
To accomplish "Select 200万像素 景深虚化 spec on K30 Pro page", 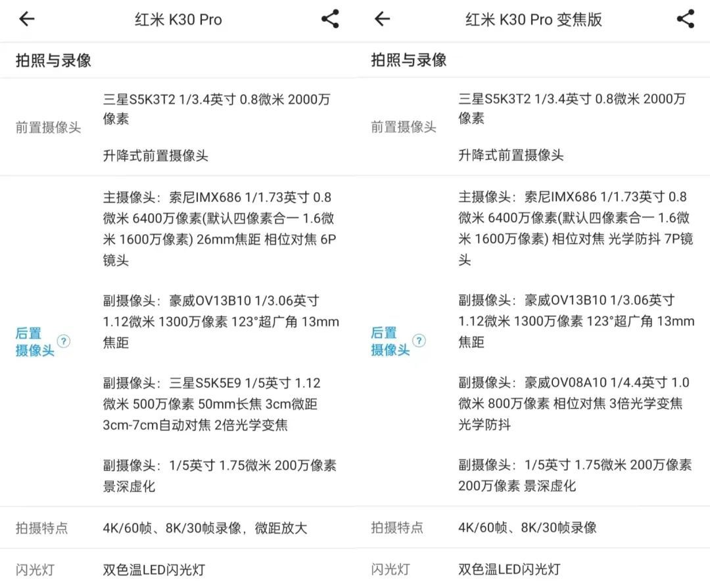I will point(220,476).
